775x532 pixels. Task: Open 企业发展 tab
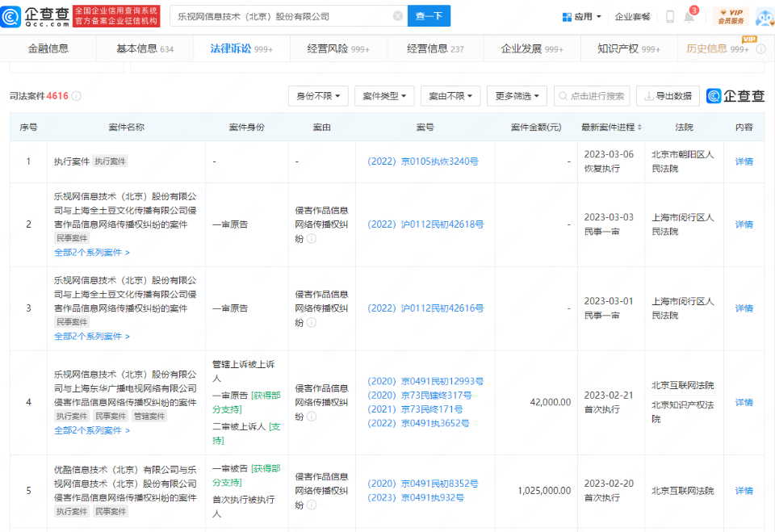pyautogui.click(x=532, y=48)
